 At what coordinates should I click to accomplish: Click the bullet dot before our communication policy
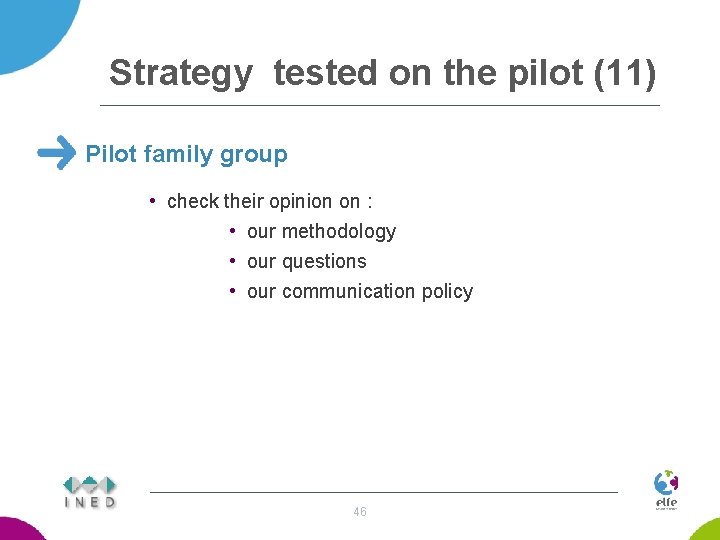pos(233,291)
